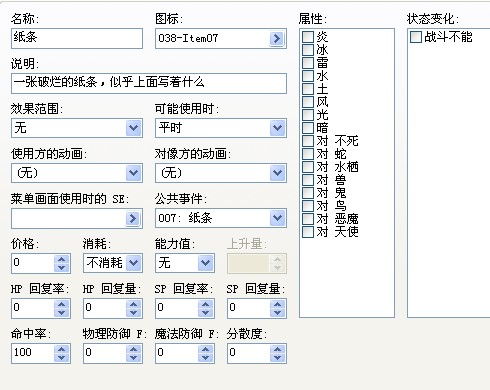This screenshot has height=390, width=490.
Task: Open the 公共事件 dropdown showing 007: 紙条
Action: coord(277,218)
